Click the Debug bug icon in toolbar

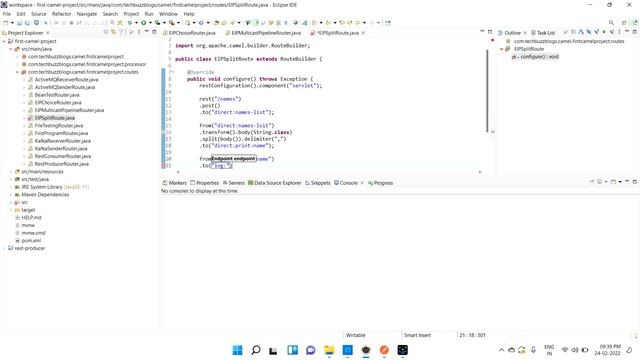click(130, 23)
